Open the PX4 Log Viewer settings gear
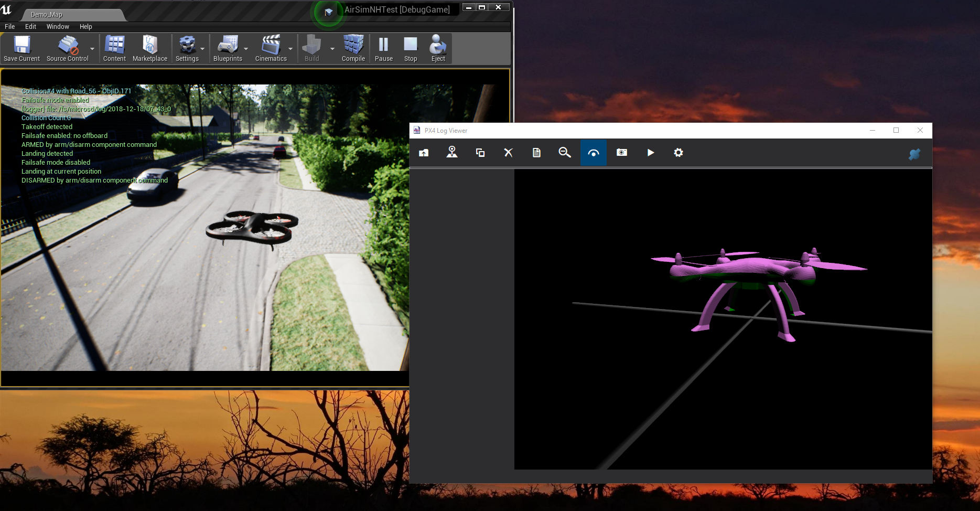Image resolution: width=980 pixels, height=511 pixels. click(x=678, y=153)
